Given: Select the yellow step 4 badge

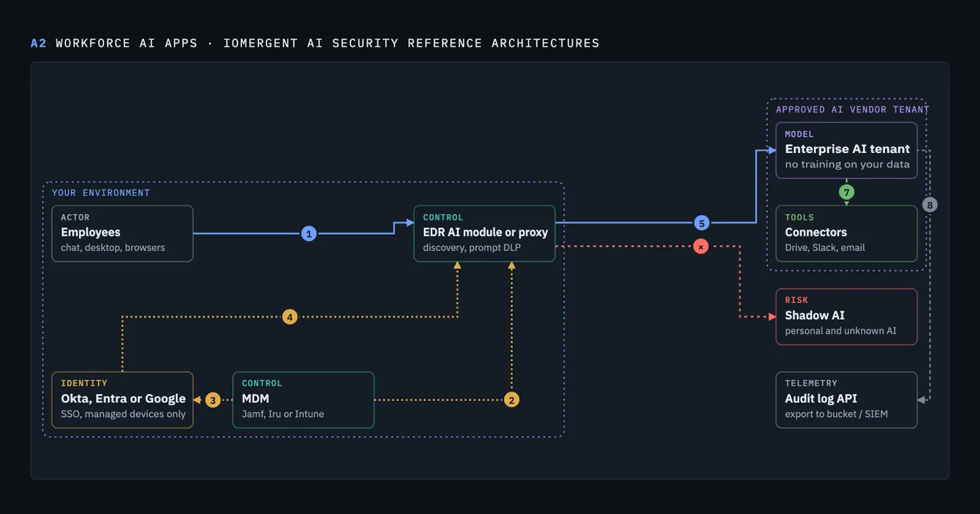Looking at the screenshot, I should [x=289, y=316].
